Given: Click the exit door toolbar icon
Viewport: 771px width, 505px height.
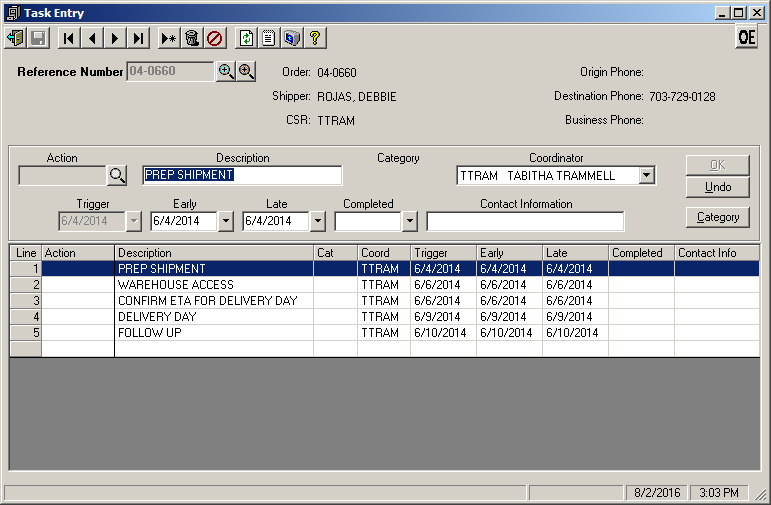Looking at the screenshot, I should point(16,38).
